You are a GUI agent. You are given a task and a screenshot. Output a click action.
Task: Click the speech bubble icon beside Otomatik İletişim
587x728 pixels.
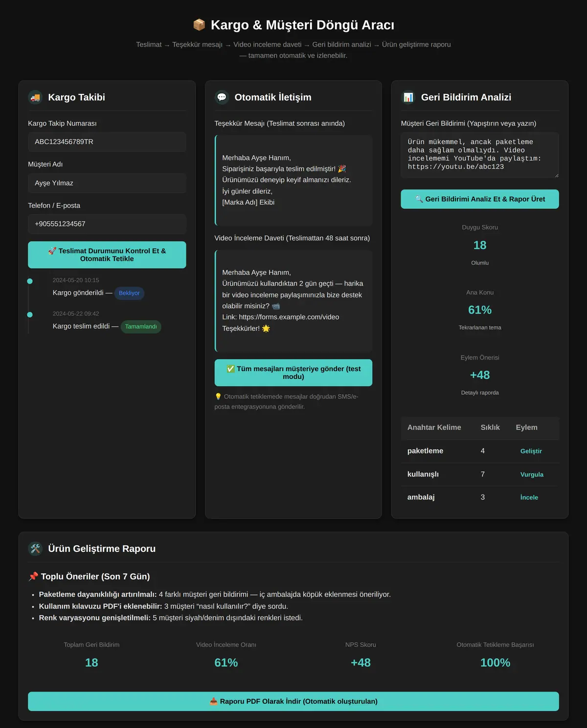[222, 97]
